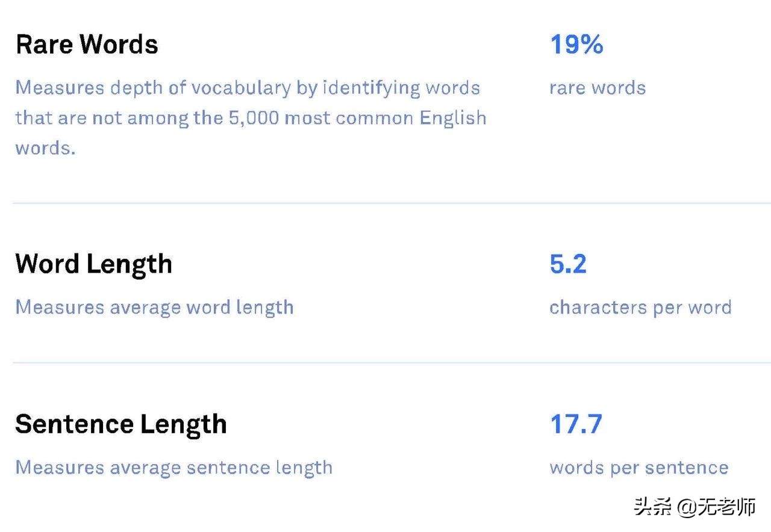771x532 pixels.
Task: Select the "Measures average sentence length" text
Action: [x=173, y=468]
